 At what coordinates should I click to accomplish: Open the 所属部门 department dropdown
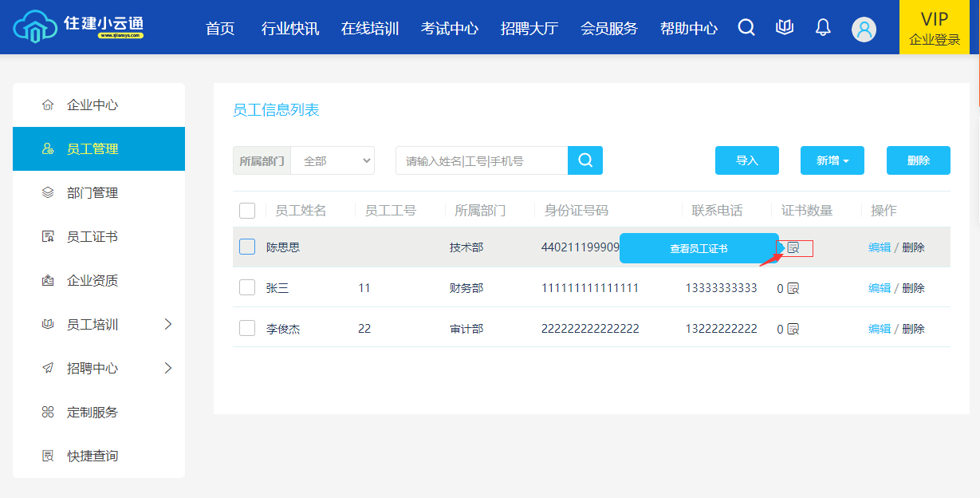point(333,160)
